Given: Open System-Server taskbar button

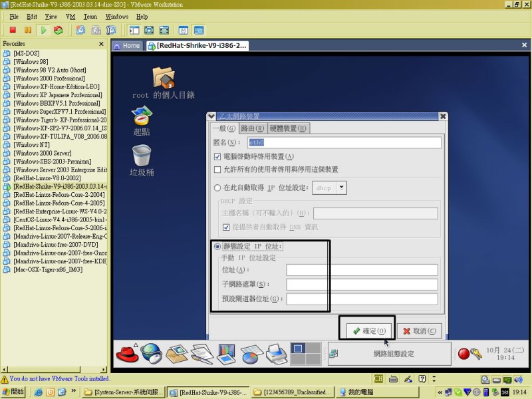Looking at the screenshot, I should pos(124,392).
